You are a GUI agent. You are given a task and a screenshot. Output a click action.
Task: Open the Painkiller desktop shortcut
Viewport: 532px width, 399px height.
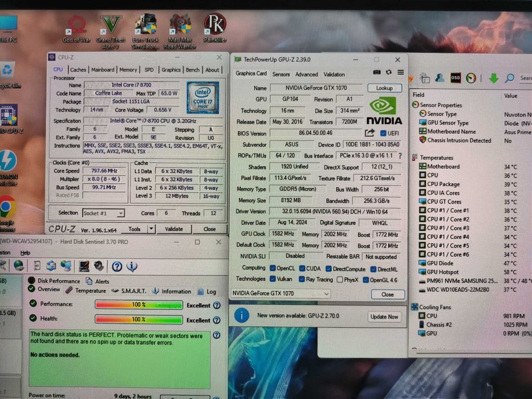click(215, 28)
